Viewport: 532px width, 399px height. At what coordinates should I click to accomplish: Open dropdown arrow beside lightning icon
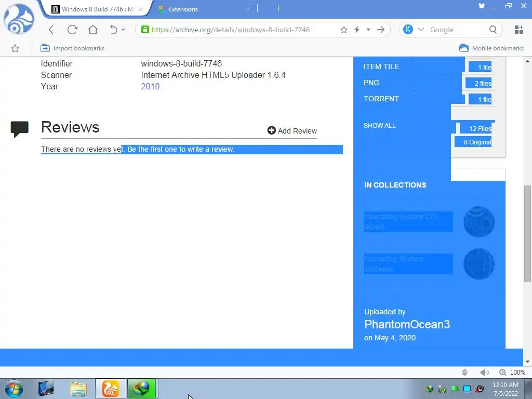(368, 30)
